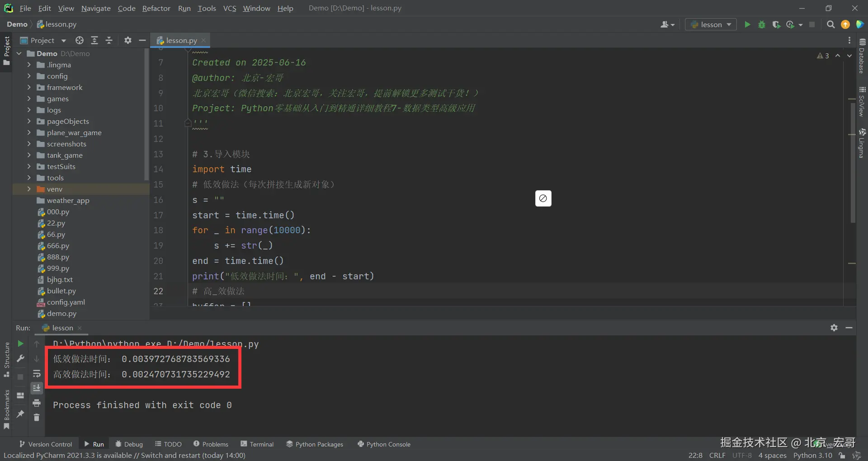Open Run panel gear settings
This screenshot has width=868, height=461.
click(834, 328)
